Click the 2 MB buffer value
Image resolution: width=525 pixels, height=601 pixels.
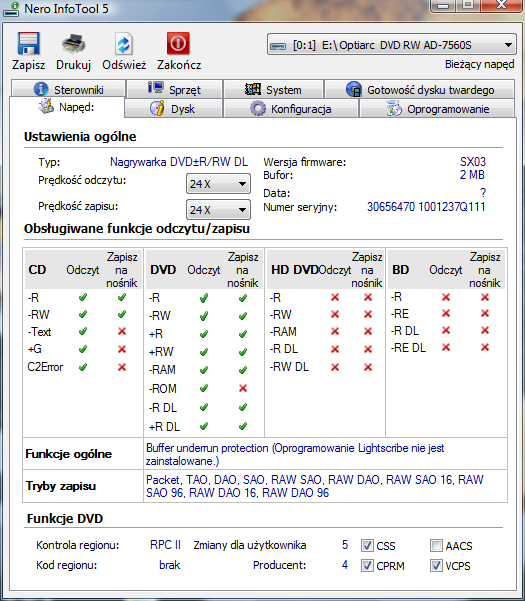472,175
